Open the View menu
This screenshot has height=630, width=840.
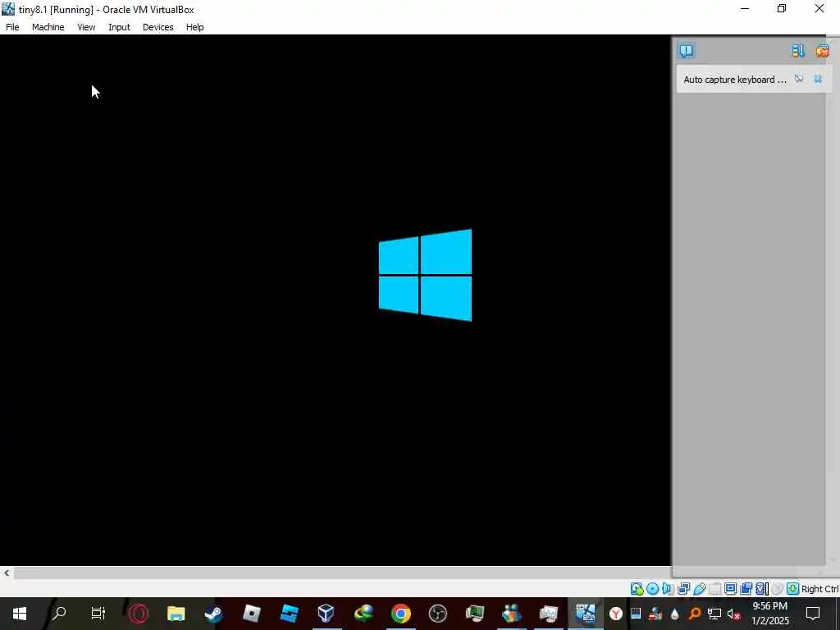(x=86, y=27)
